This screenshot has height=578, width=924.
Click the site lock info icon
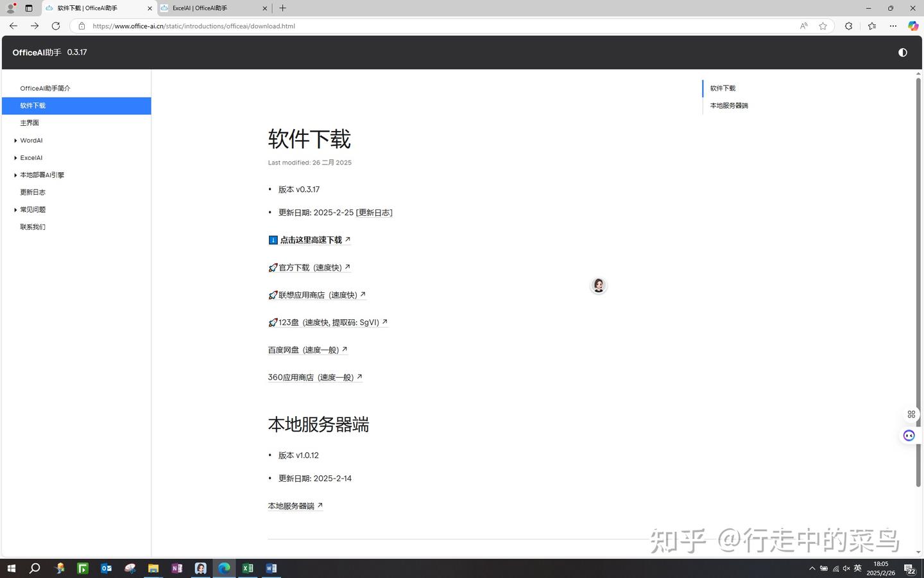(81, 26)
